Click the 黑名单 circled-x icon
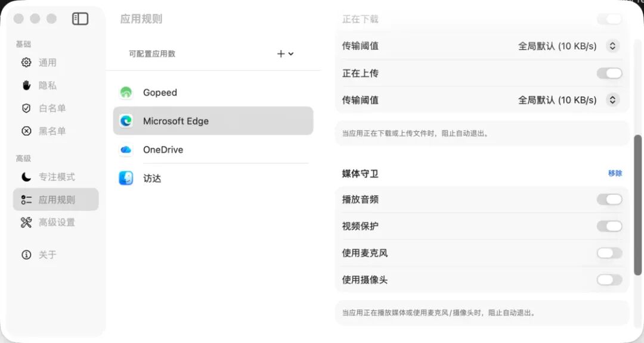 [x=26, y=131]
